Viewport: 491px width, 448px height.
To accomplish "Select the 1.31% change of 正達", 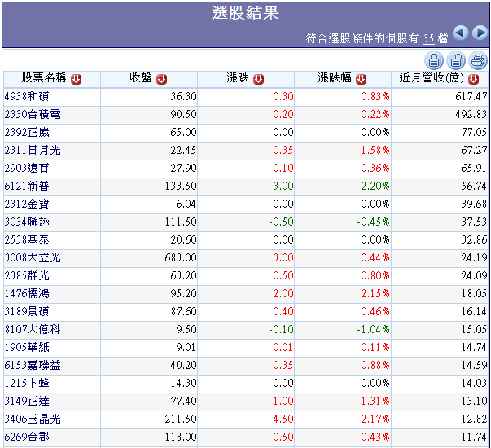I will (x=375, y=401).
